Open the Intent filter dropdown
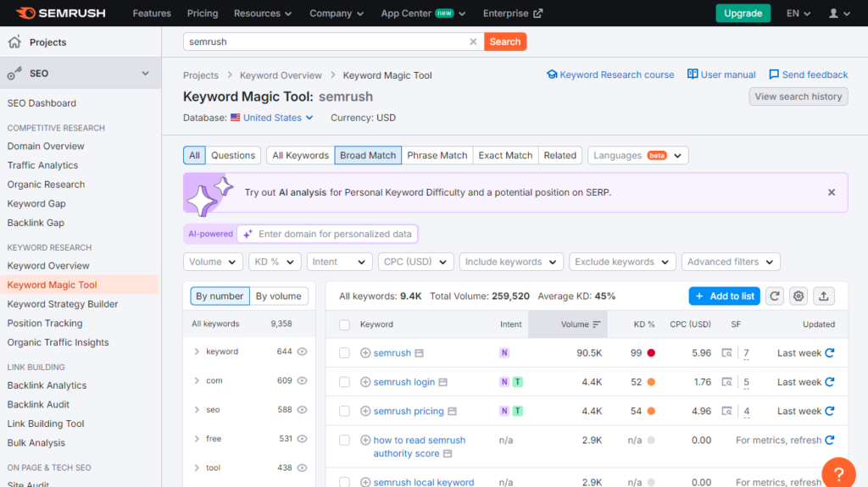 coord(339,262)
